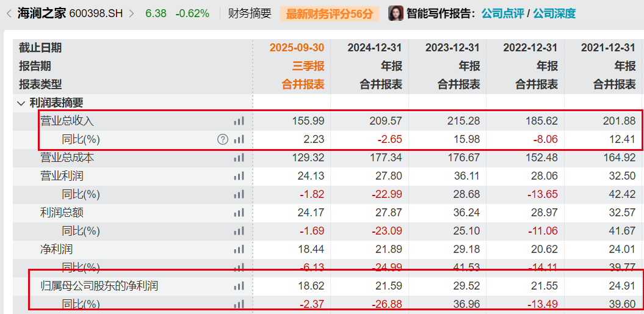Click chart icon in 净利润 row
This screenshot has width=644, height=314.
[239, 249]
